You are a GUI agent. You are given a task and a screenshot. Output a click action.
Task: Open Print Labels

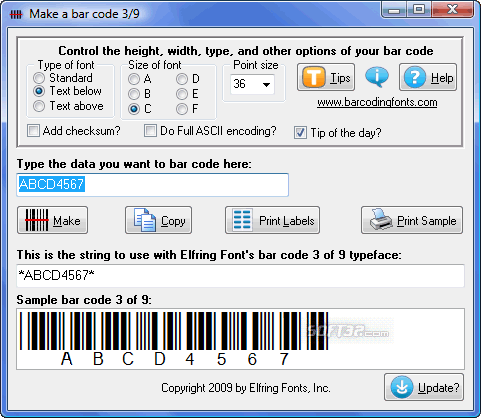click(272, 220)
